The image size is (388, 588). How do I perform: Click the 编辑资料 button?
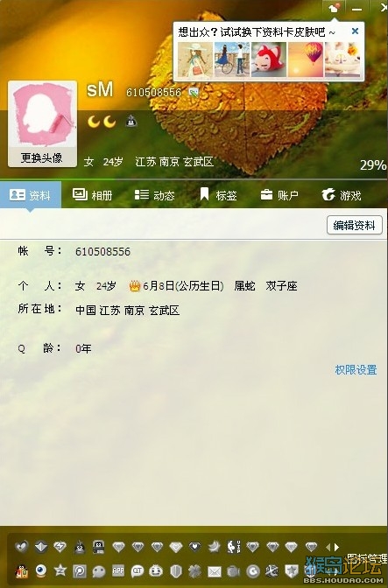point(354,226)
